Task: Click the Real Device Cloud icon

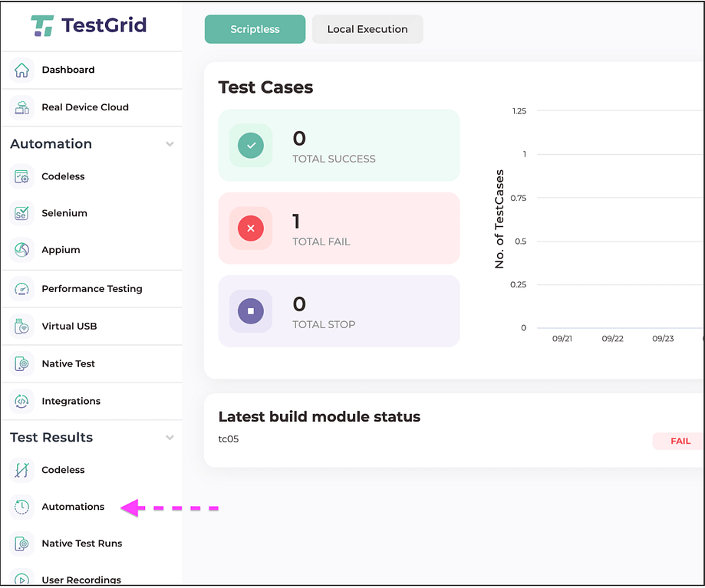Action: coord(21,107)
